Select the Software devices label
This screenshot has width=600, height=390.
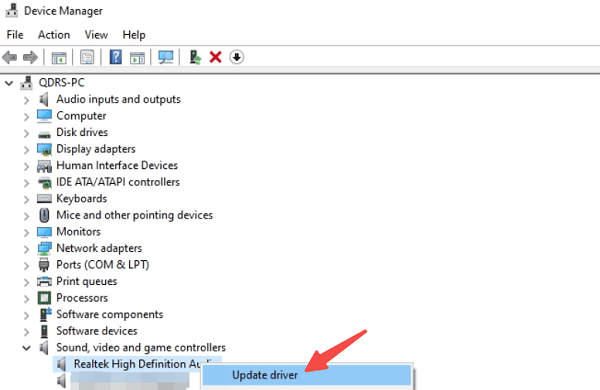(x=97, y=331)
